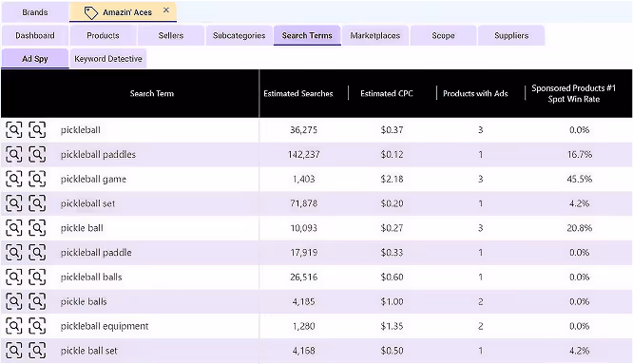Click second search icon in pickleball balls row
This screenshot has height=364, width=633.
[x=37, y=278]
